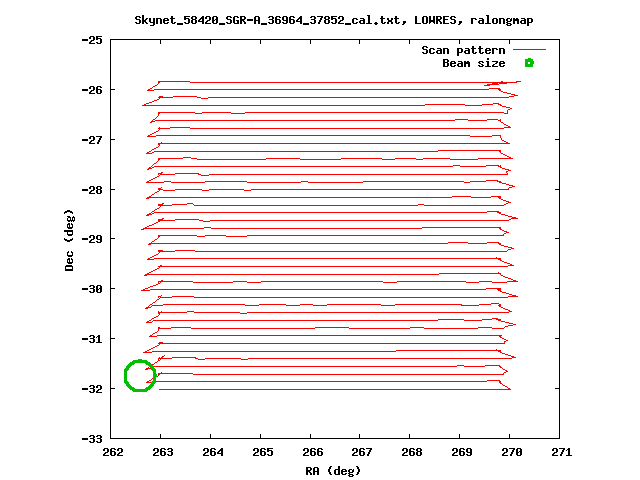640x480 pixels.
Task: Select the 'Beam size' legend label
Action: tap(474, 63)
